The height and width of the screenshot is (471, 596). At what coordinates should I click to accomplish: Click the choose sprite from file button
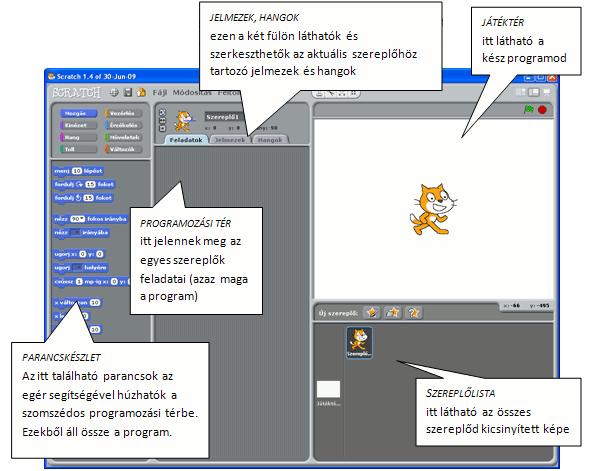coord(393,312)
